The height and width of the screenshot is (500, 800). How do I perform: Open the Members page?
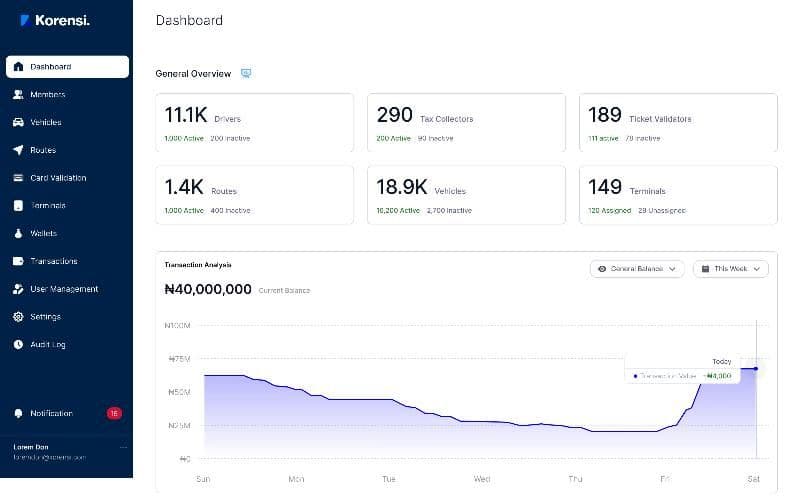click(x=48, y=94)
